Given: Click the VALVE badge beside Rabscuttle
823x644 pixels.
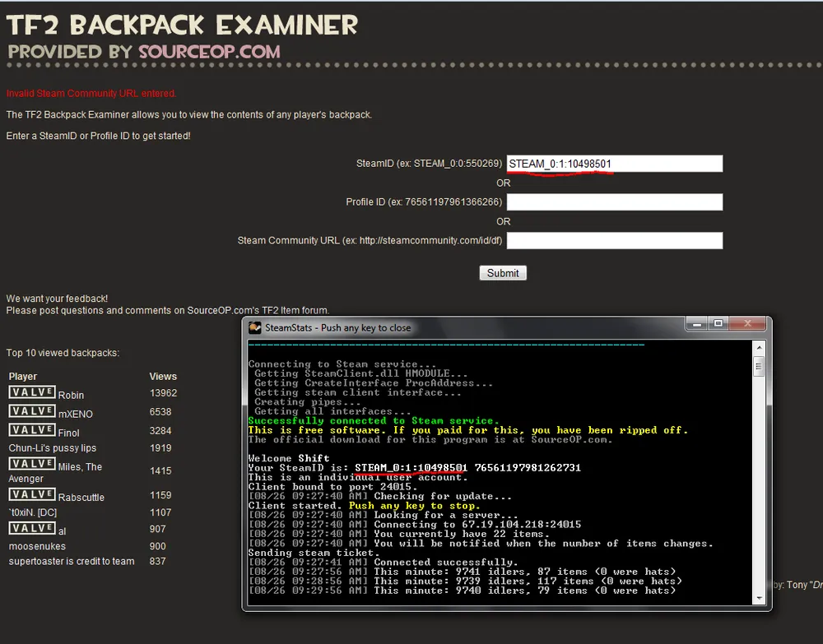Looking at the screenshot, I should tap(32, 494).
